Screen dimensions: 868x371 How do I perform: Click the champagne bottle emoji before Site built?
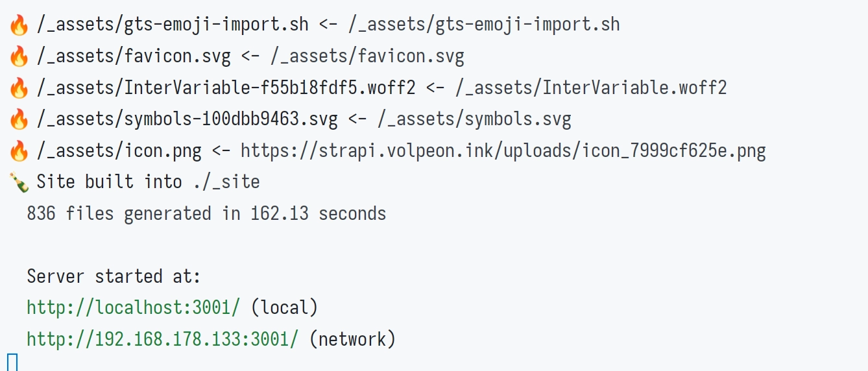tap(19, 182)
